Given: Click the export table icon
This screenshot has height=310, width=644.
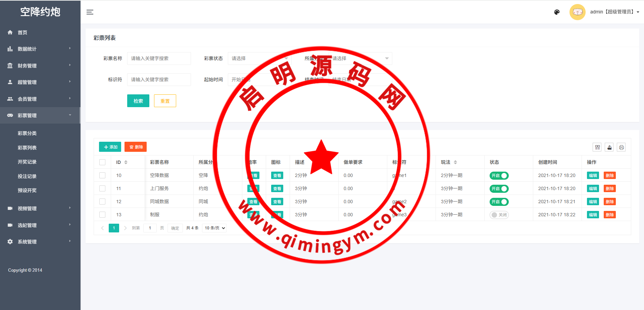Looking at the screenshot, I should pyautogui.click(x=609, y=147).
